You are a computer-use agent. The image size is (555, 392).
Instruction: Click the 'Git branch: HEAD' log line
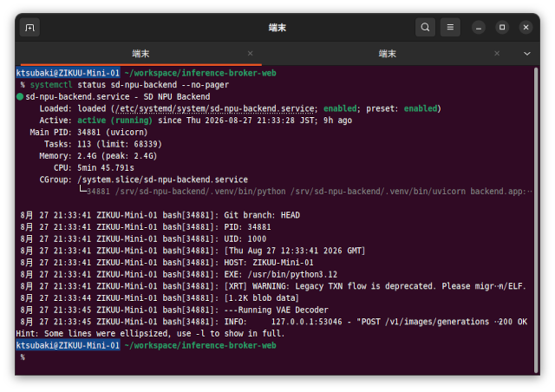pos(160,215)
